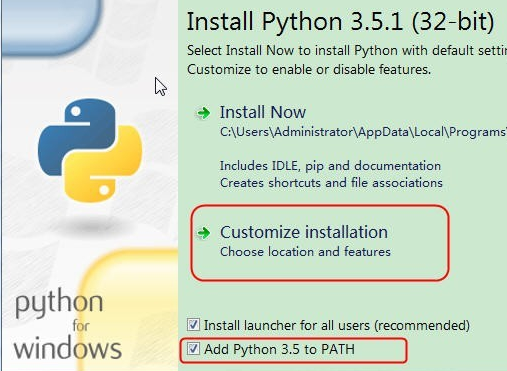The width and height of the screenshot is (507, 371).
Task: Click the 'Select Install Now to install' line
Action: [347, 51]
